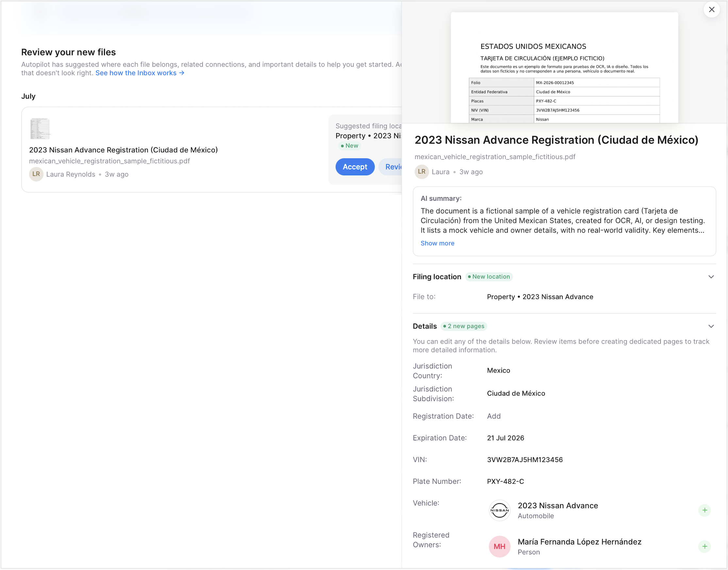Click the 'July' month heading
This screenshot has height=570, width=728.
28,96
